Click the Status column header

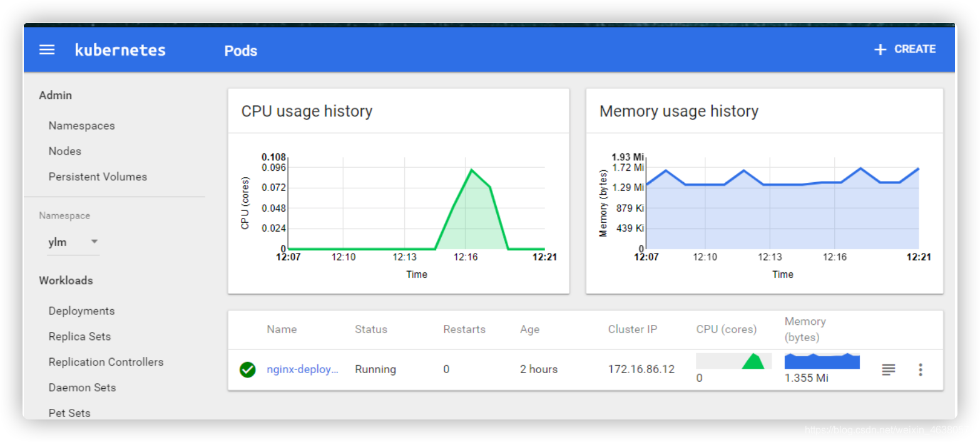tap(371, 329)
